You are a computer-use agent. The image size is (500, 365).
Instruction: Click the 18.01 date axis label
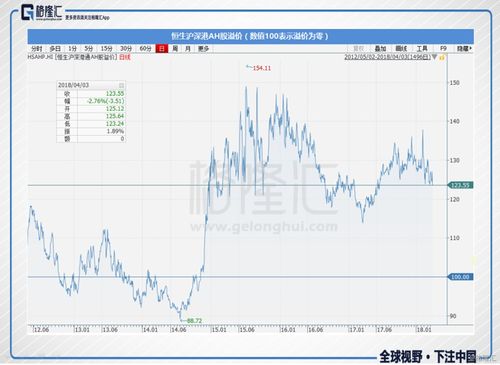coord(424,330)
